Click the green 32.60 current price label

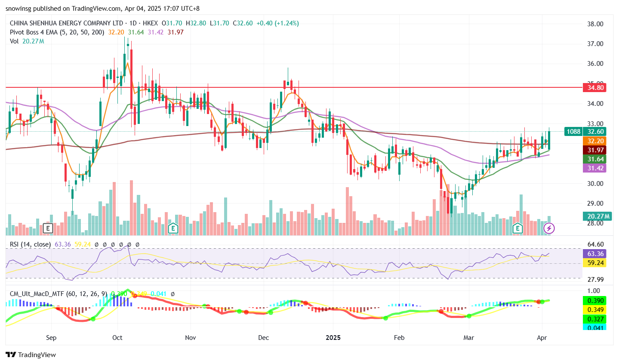594,132
